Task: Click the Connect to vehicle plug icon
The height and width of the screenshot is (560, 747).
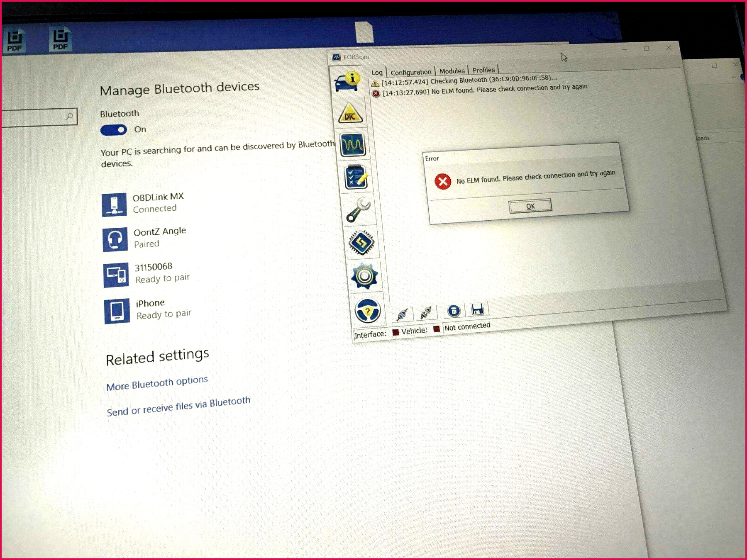Action: [402, 314]
